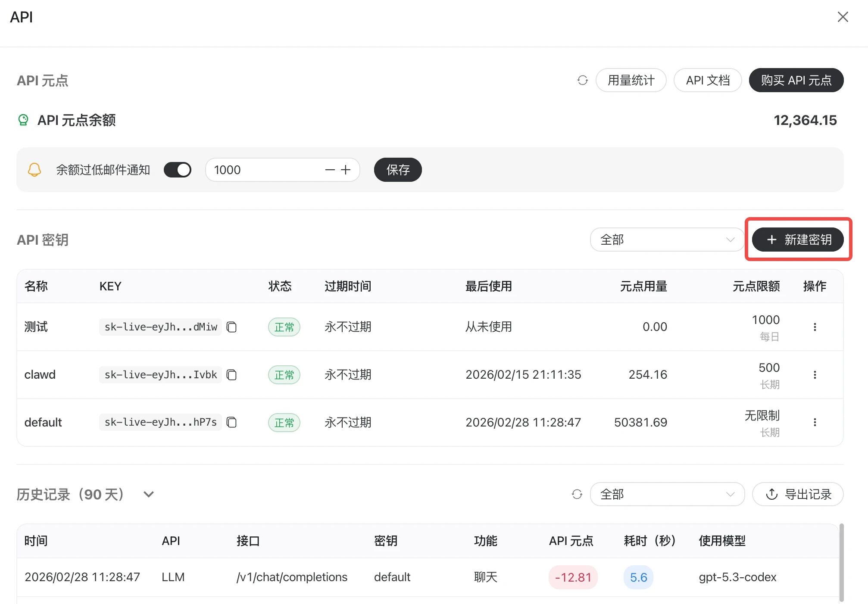Open actions menu for 测试 key

pyautogui.click(x=815, y=327)
